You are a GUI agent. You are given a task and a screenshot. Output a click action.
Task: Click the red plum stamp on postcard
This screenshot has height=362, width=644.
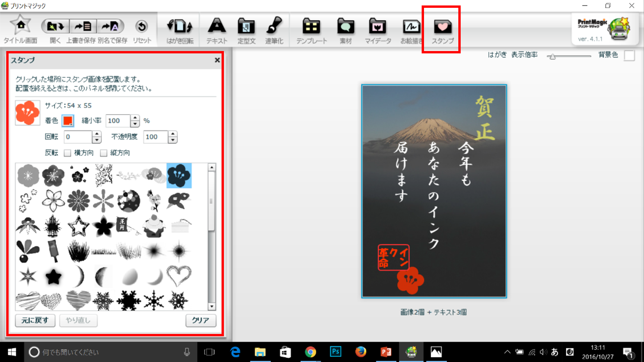(x=410, y=281)
